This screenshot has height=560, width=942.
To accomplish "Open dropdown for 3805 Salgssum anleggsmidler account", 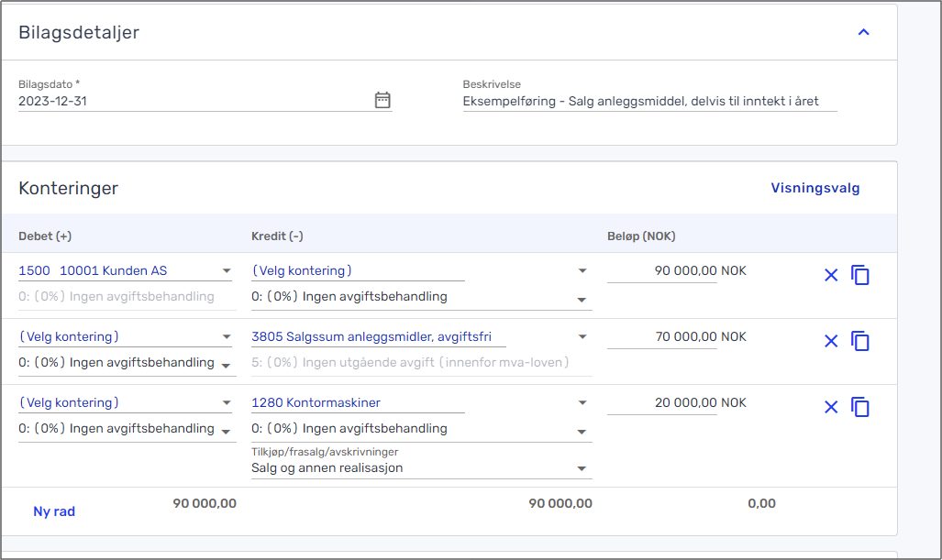I will [582, 337].
